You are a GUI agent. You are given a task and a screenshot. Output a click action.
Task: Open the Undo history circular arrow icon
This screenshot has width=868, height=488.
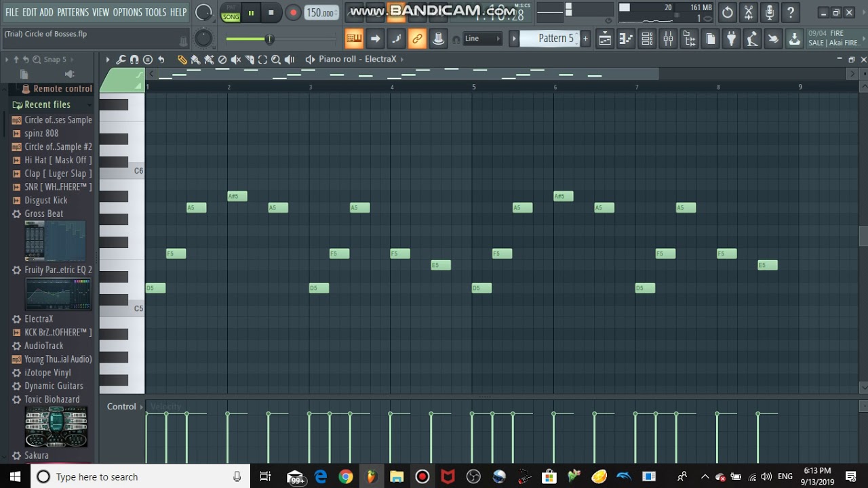[x=727, y=12]
